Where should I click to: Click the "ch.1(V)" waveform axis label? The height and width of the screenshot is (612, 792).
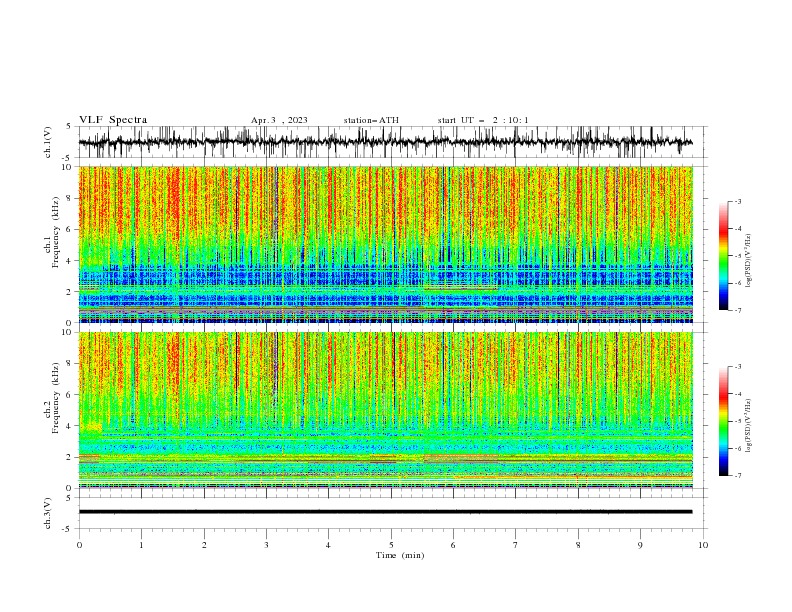click(x=48, y=142)
